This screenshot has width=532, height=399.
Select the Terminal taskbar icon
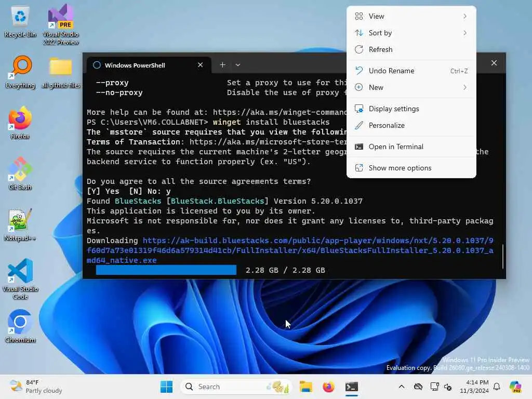pyautogui.click(x=352, y=387)
